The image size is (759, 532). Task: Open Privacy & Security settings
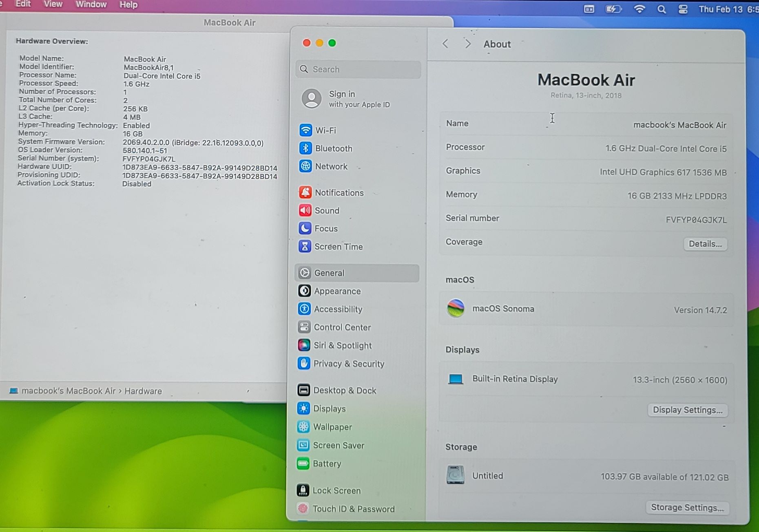pyautogui.click(x=348, y=364)
